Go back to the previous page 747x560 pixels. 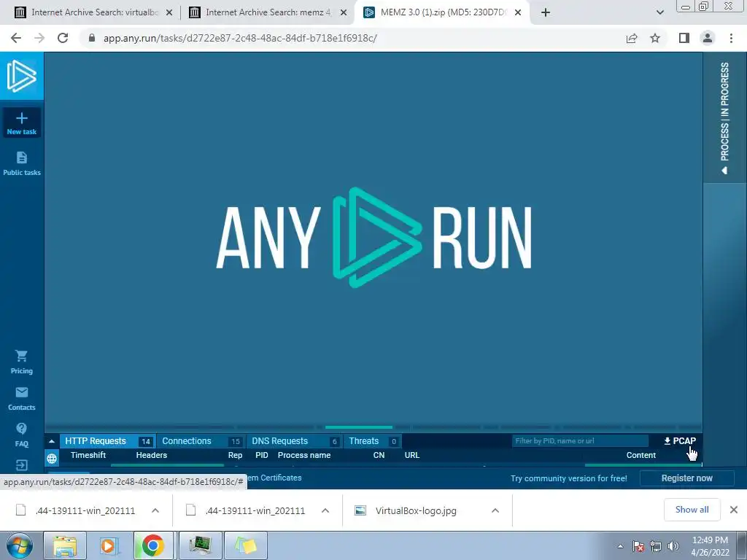tap(16, 38)
